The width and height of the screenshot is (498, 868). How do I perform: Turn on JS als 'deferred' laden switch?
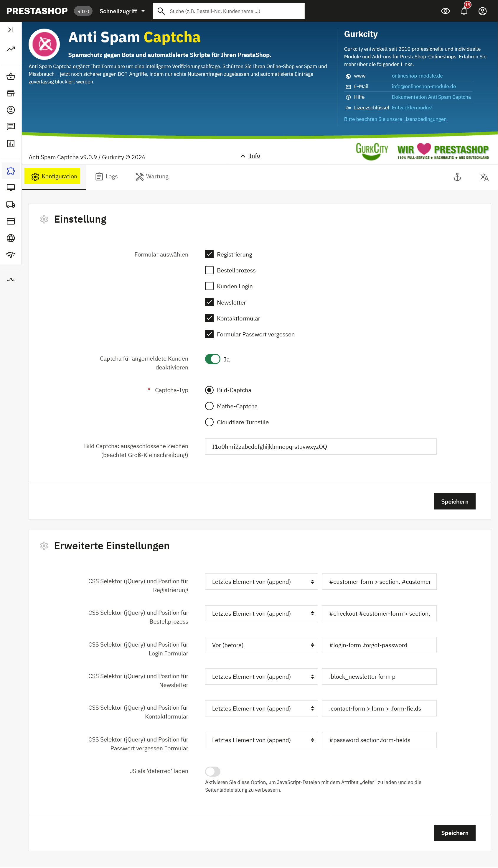[212, 771]
